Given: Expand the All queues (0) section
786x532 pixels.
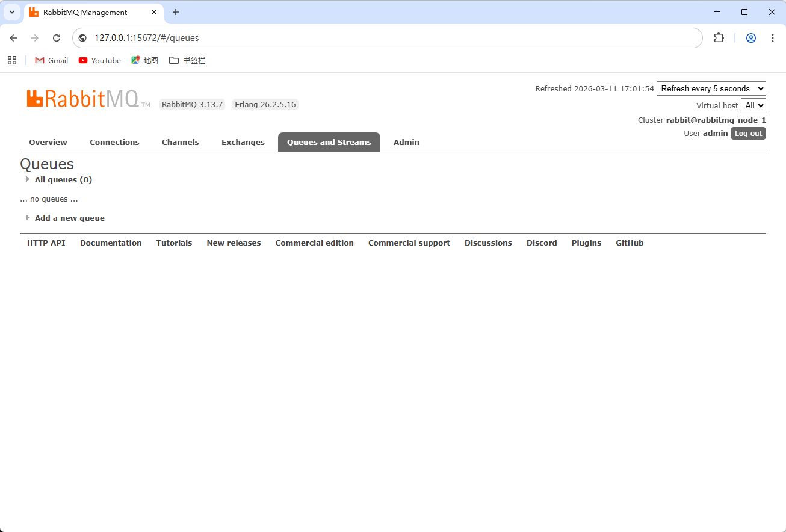Looking at the screenshot, I should [x=63, y=179].
